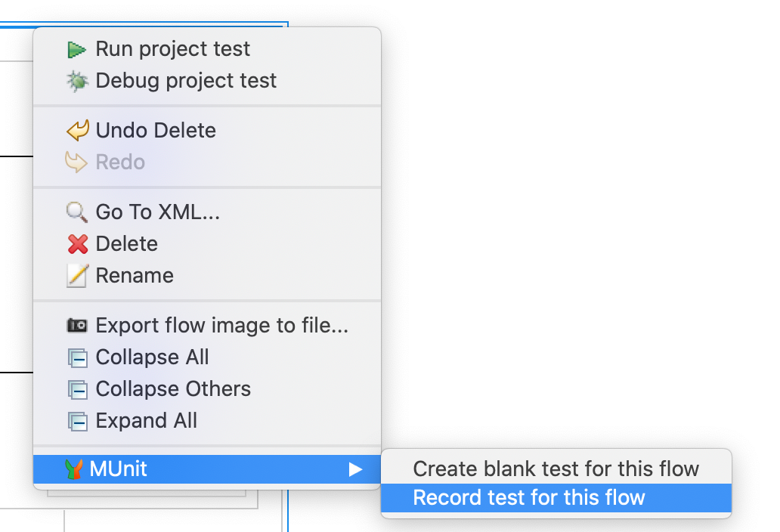Click the bug icon for Debug project test
Viewport: 780px width, 532px height.
(77, 81)
